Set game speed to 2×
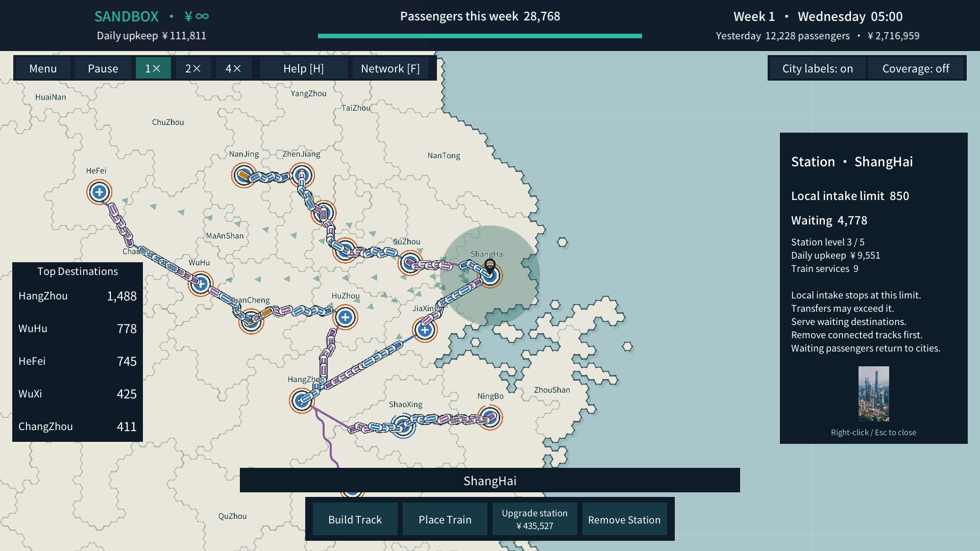 [193, 68]
